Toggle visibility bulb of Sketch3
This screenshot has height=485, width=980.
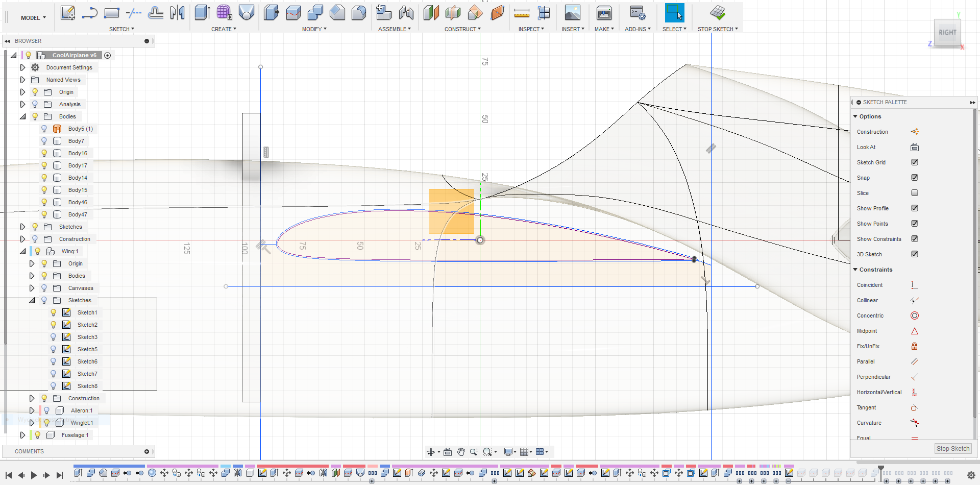click(x=53, y=337)
